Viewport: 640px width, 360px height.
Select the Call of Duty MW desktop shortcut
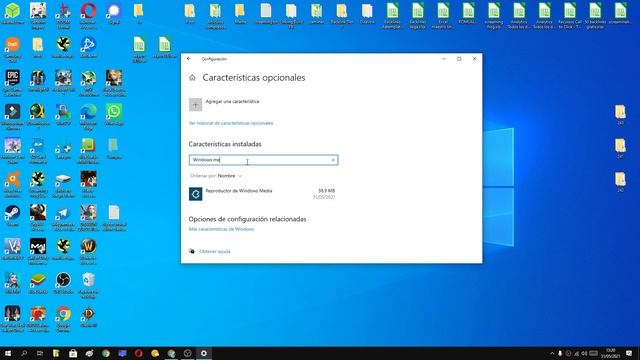38,251
